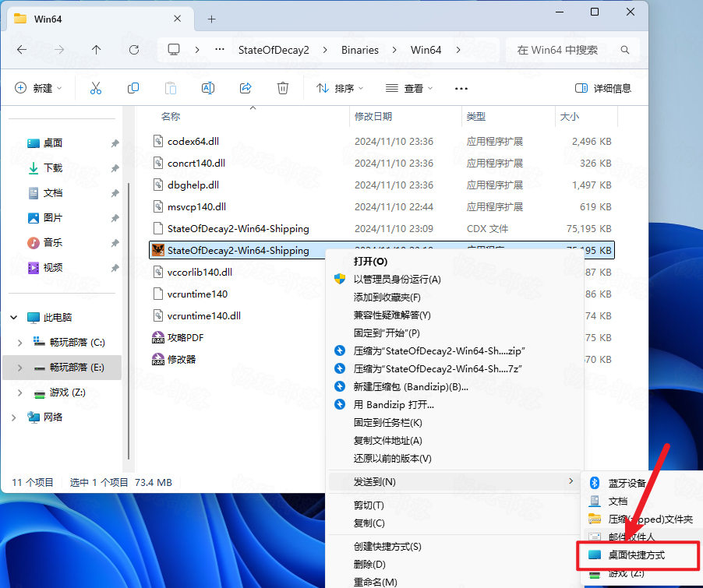Sort by 修改日期 column header
Image resolution: width=703 pixels, height=588 pixels.
[x=373, y=117]
